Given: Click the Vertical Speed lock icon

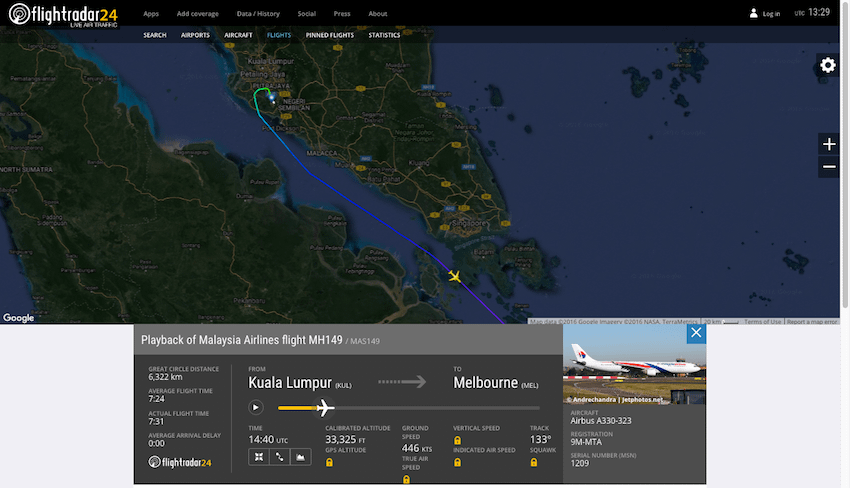Looking at the screenshot, I should (458, 440).
